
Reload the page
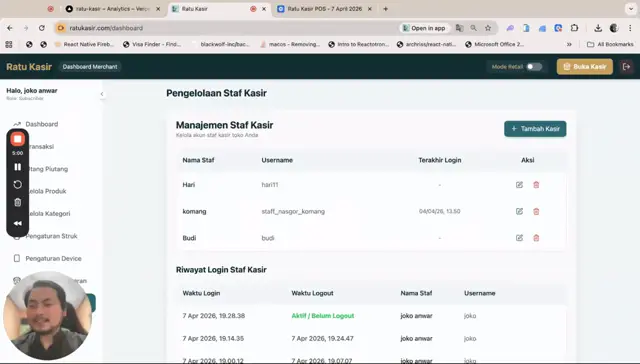coord(42,28)
